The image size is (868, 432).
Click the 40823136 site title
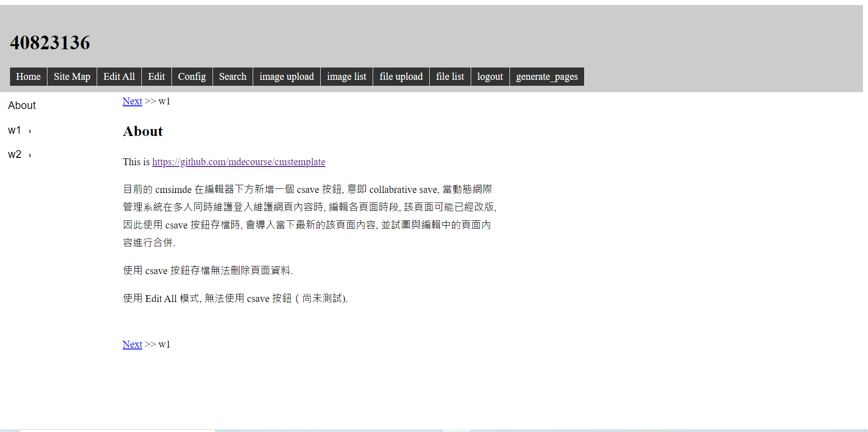[50, 42]
